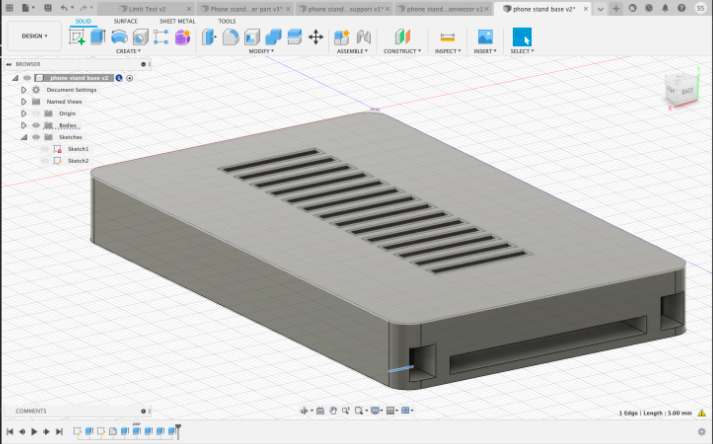Open the SS user profile menu
Screen dimensions: 713x444
[x=700, y=8]
